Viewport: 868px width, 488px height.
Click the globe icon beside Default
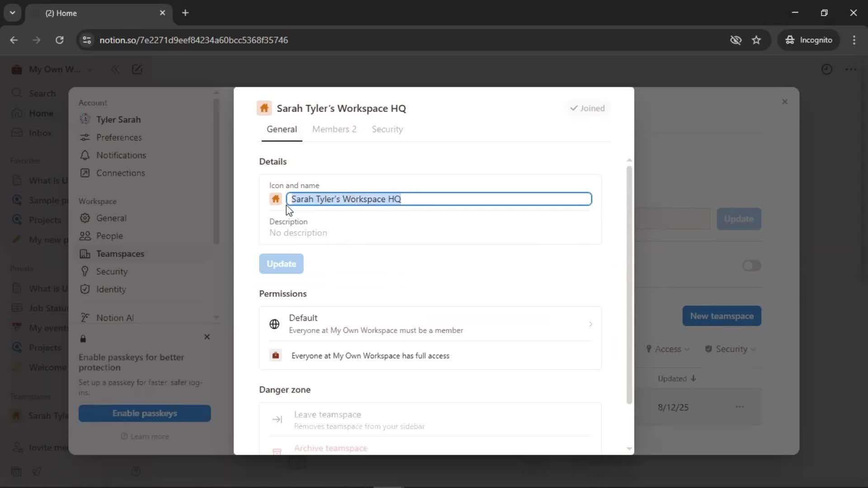(274, 324)
